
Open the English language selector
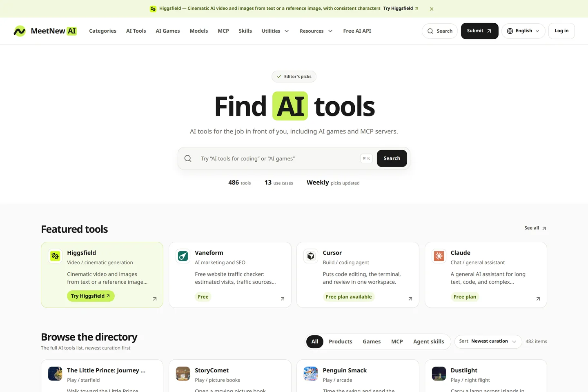coord(523,31)
